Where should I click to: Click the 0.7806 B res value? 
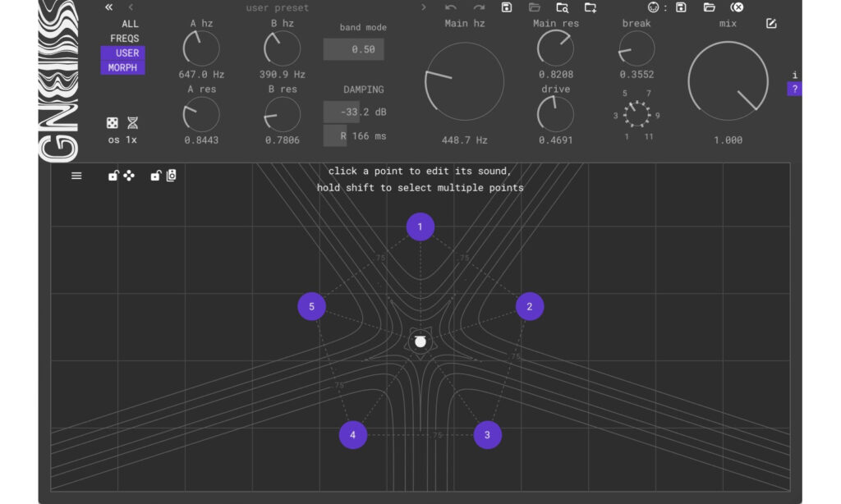tap(283, 140)
